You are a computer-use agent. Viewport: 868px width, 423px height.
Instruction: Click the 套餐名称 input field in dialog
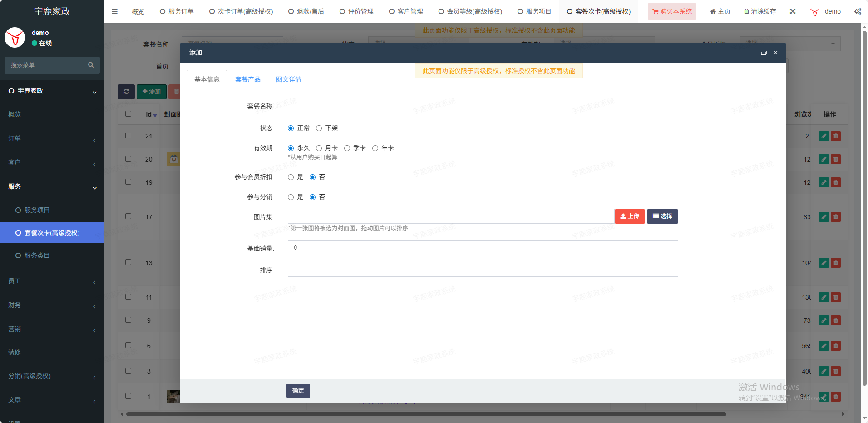click(x=483, y=106)
